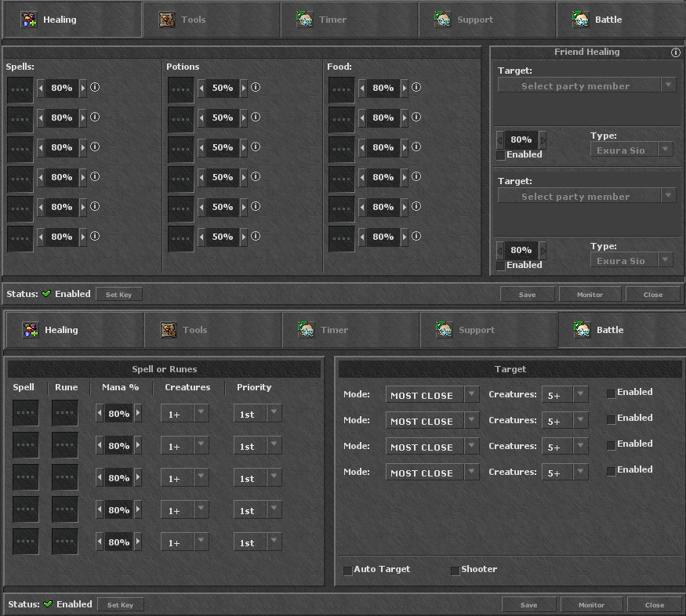Click Monitor button in the lower Battle window

pos(591,605)
